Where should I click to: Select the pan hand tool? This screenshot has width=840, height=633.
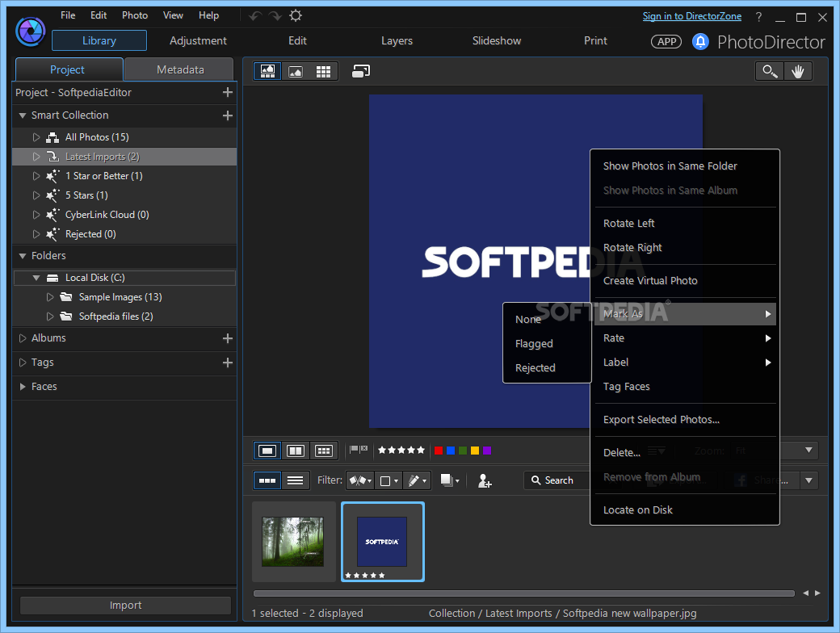(798, 71)
